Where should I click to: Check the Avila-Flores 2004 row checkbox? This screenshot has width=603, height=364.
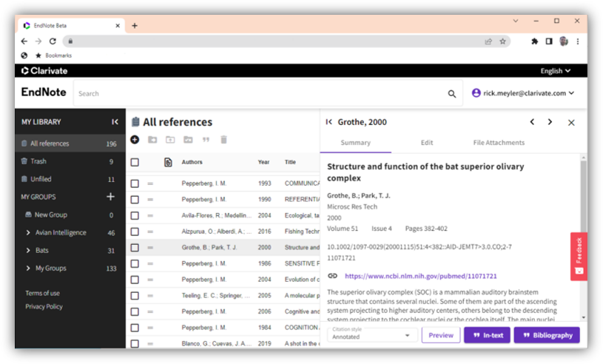[135, 215]
